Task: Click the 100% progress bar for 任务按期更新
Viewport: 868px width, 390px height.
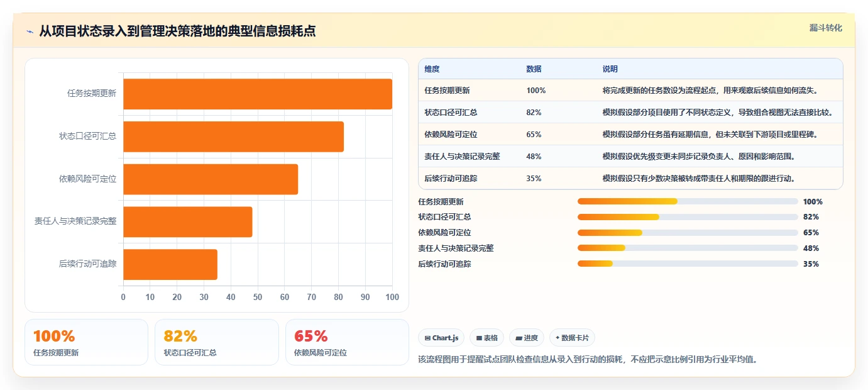Action: point(688,201)
